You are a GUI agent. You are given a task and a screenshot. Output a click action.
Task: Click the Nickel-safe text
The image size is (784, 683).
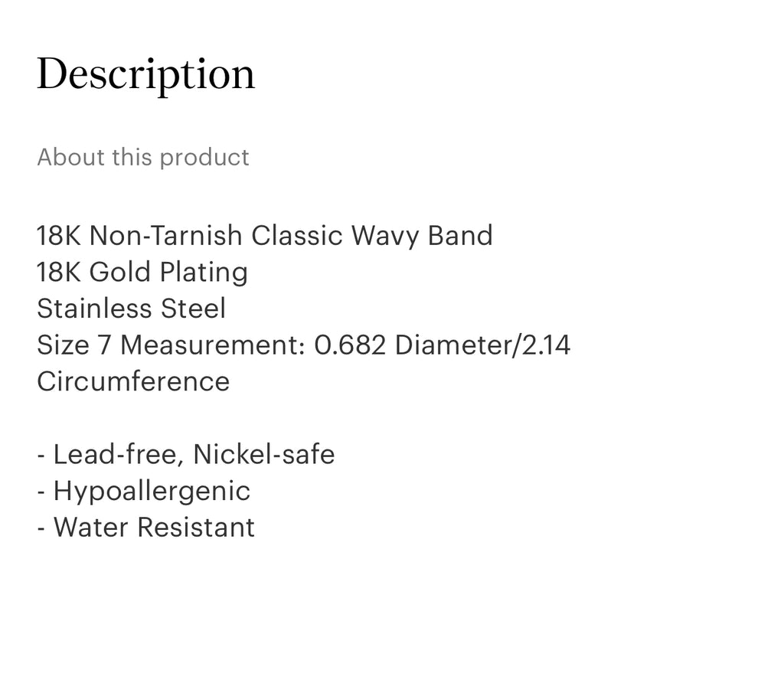(x=264, y=455)
